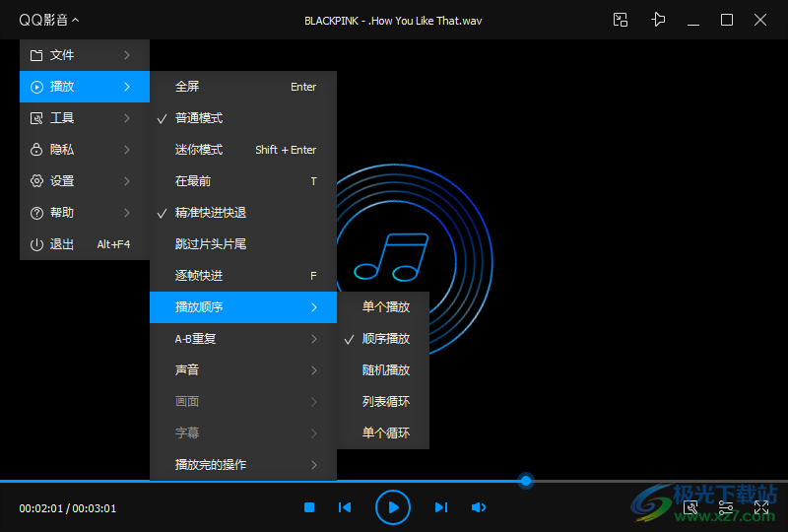Click the stop playback button
This screenshot has height=532, width=788.
point(309,507)
